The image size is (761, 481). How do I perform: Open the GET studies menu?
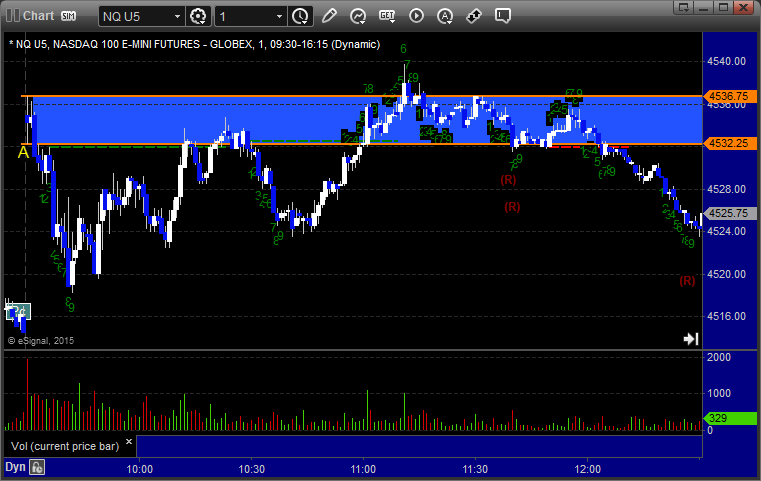(387, 16)
